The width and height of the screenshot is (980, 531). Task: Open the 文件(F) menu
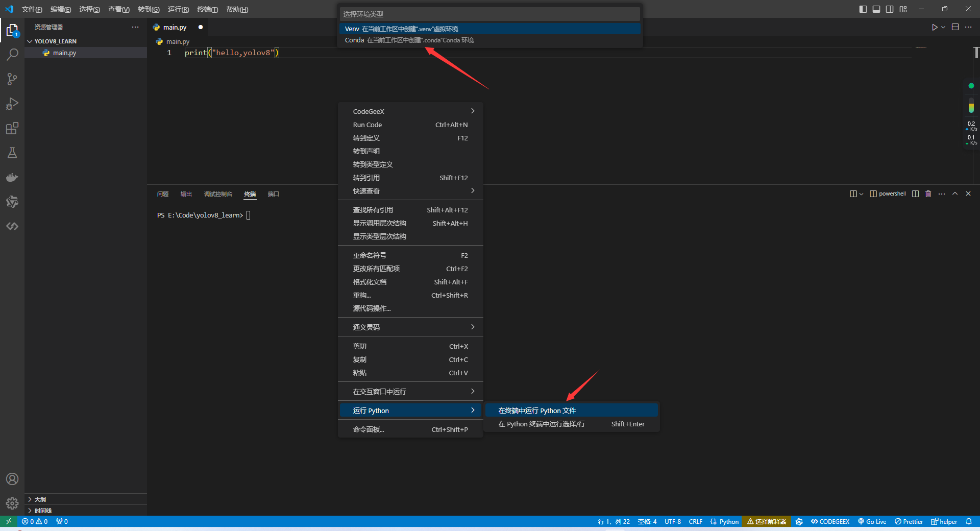pos(32,9)
